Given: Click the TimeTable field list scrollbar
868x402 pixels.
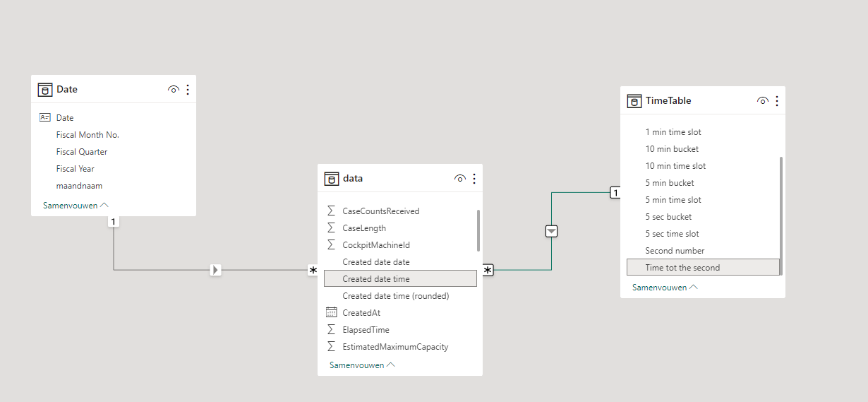Looking at the screenshot, I should pos(781,215).
